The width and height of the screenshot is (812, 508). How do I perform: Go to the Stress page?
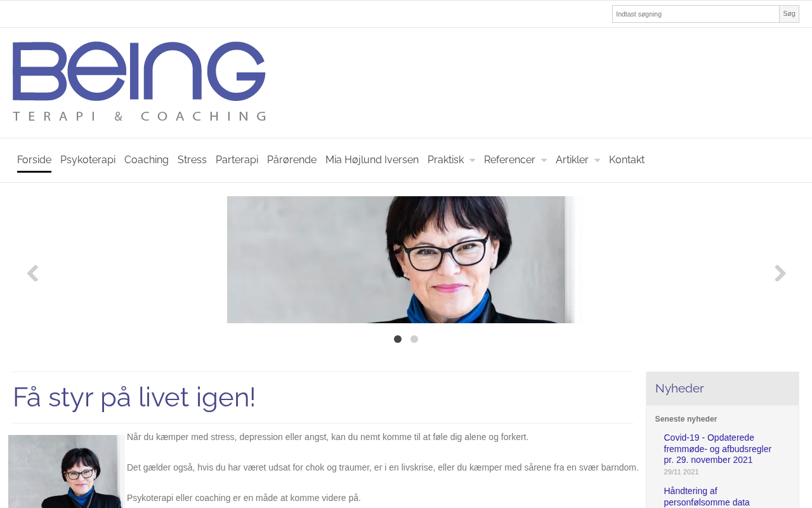pos(192,160)
